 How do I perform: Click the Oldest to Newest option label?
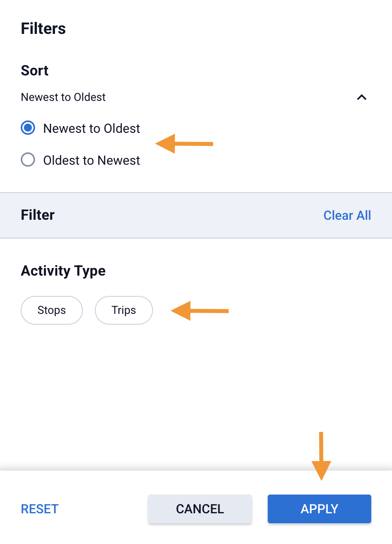pos(92,160)
